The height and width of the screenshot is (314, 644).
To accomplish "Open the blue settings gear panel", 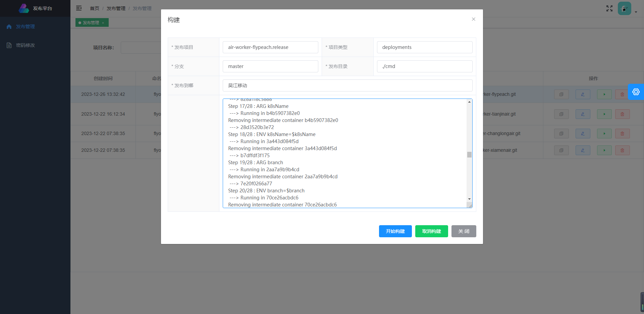I will 636,92.
